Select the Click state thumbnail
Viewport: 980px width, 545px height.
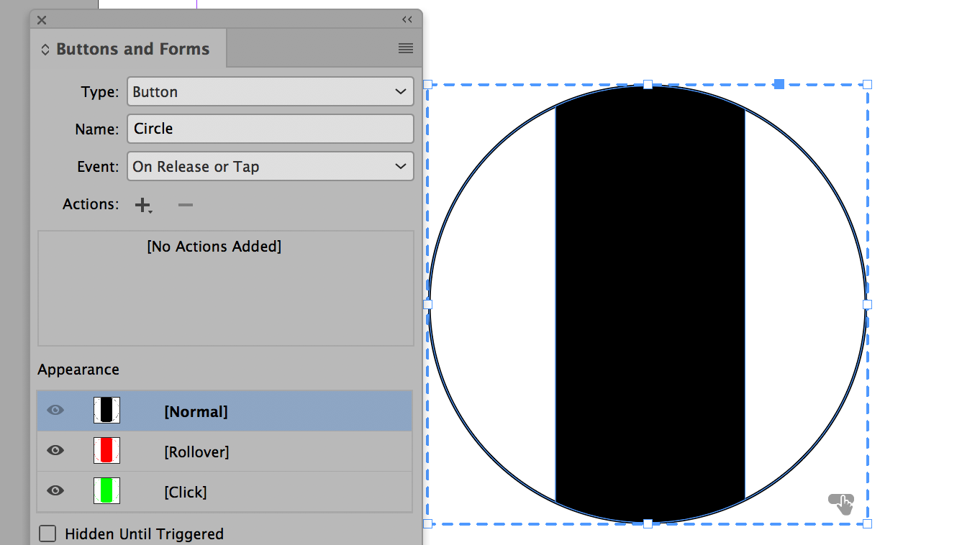[106, 491]
